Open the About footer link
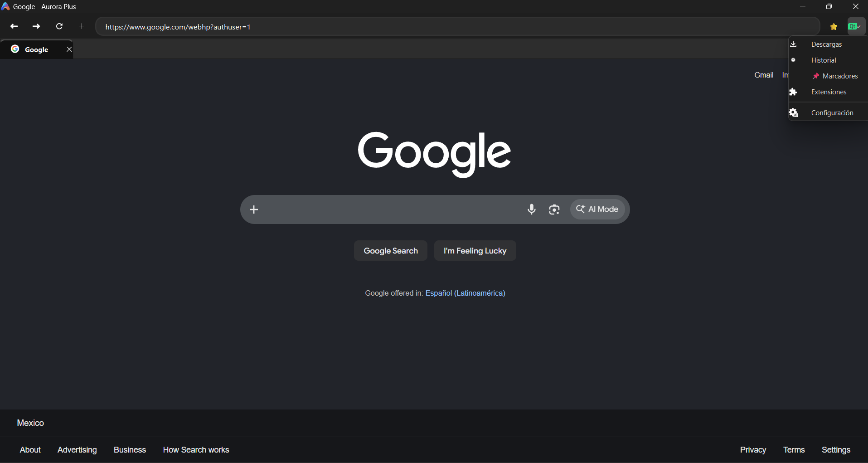This screenshot has width=868, height=463. point(30,449)
